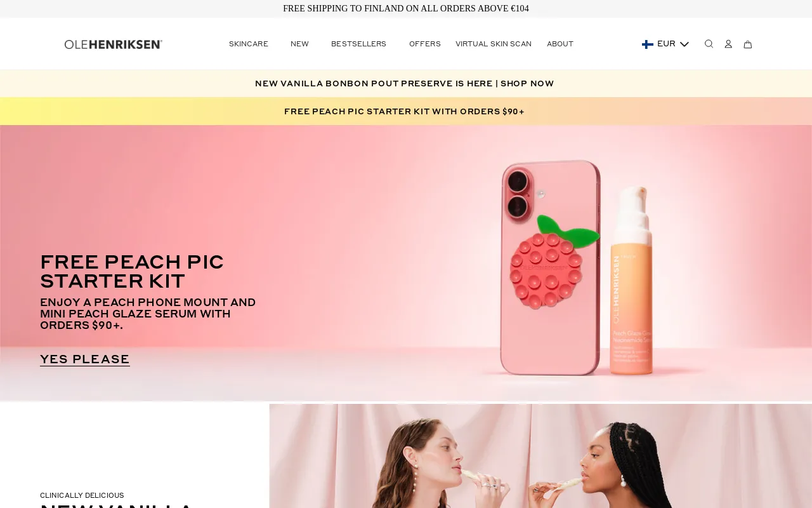The height and width of the screenshot is (508, 812).
Task: Click Free Peach Pic Starter Kit banner
Action: (x=405, y=111)
